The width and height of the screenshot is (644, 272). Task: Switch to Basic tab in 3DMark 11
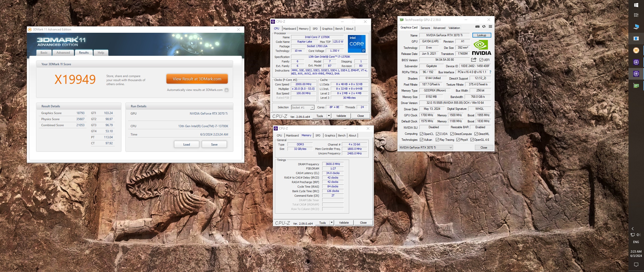click(x=44, y=53)
